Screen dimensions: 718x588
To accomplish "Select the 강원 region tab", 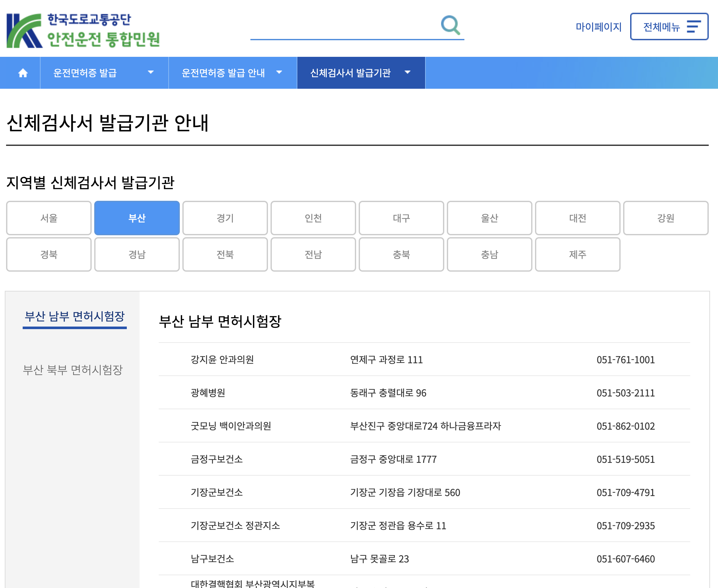I will (666, 218).
